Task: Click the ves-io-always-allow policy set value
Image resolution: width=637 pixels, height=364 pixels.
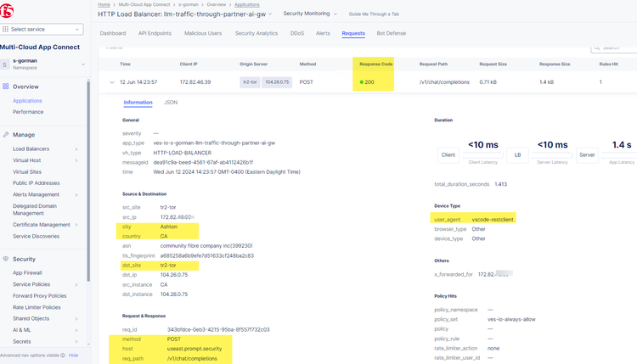Action: point(511,319)
